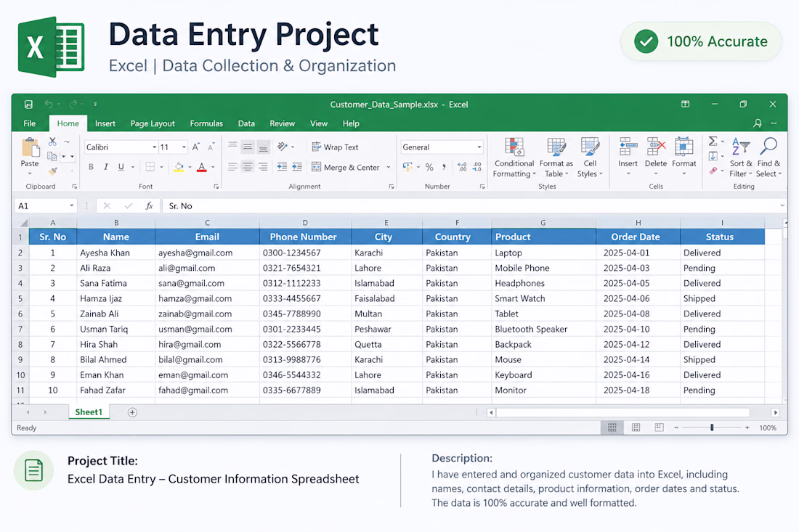Toggle Wrap Text
Image resolution: width=799 pixels, height=532 pixels.
(x=335, y=147)
